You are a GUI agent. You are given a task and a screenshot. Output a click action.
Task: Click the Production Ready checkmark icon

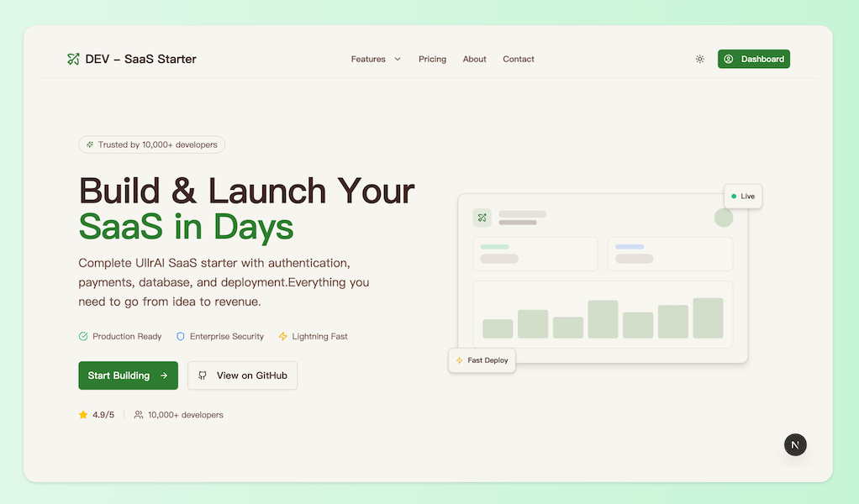(x=82, y=336)
